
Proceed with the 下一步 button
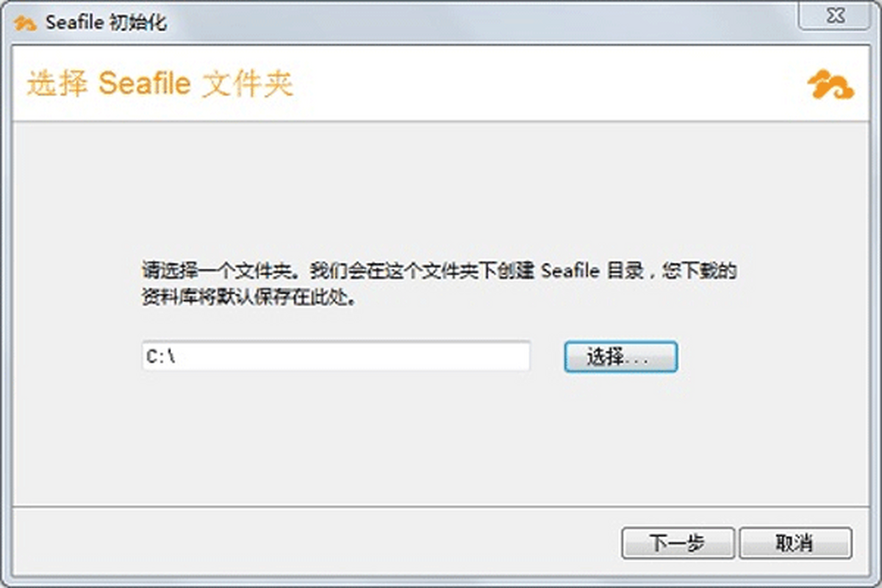[x=678, y=543]
